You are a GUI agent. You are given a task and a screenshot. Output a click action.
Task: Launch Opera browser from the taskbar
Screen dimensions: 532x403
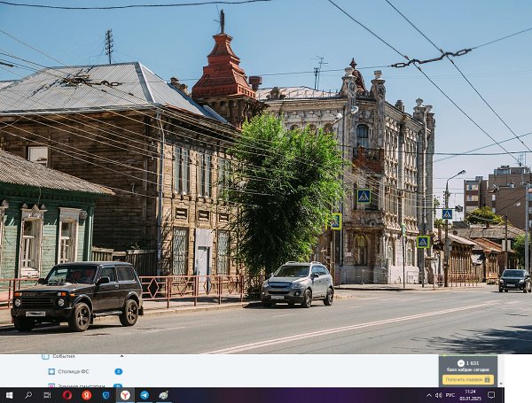[66, 395]
